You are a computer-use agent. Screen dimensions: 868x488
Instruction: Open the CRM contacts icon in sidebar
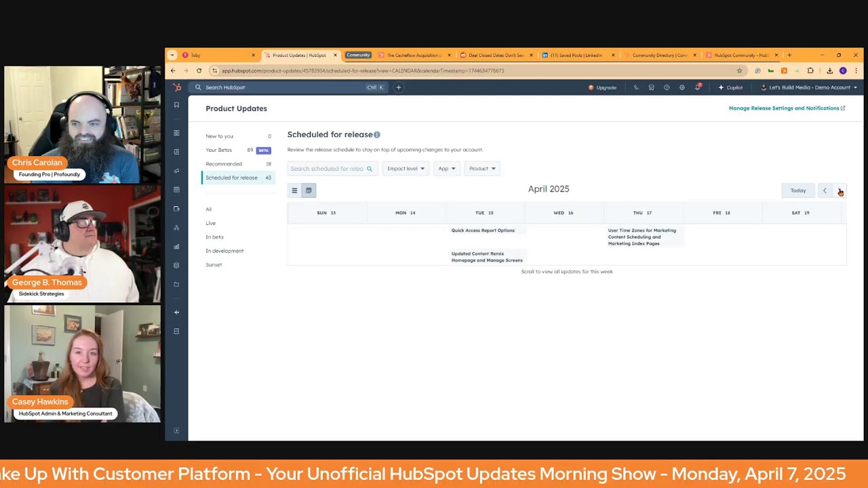coord(176,152)
